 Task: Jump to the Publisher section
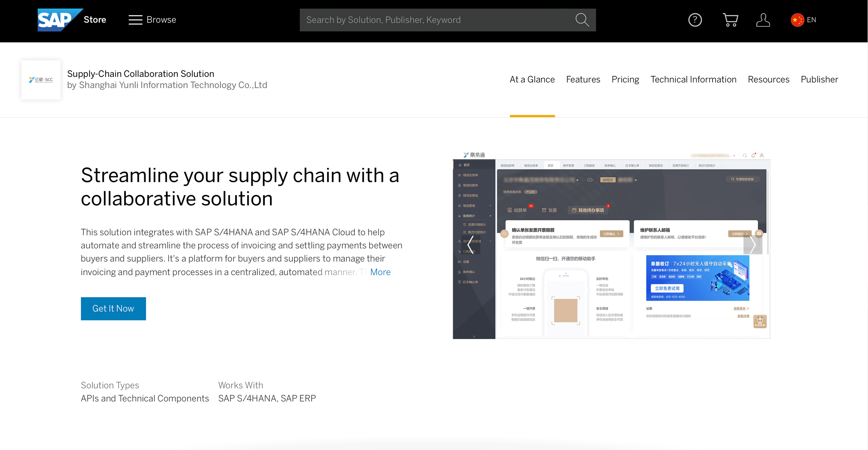[819, 80]
